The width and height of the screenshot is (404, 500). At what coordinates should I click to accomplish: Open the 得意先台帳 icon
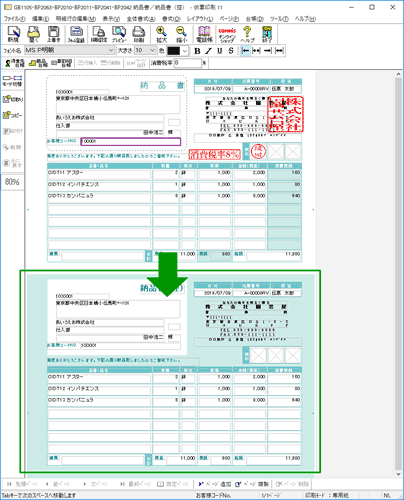click(x=15, y=63)
